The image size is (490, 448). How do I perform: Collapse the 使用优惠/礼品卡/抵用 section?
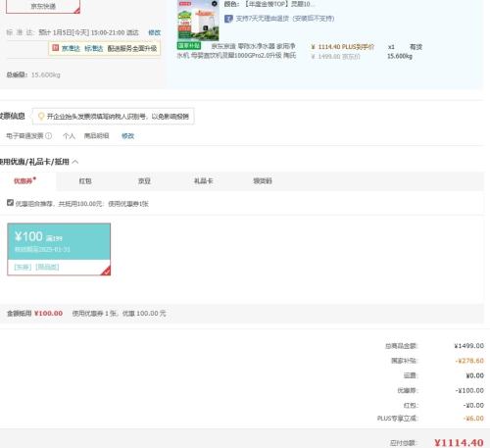point(75,162)
